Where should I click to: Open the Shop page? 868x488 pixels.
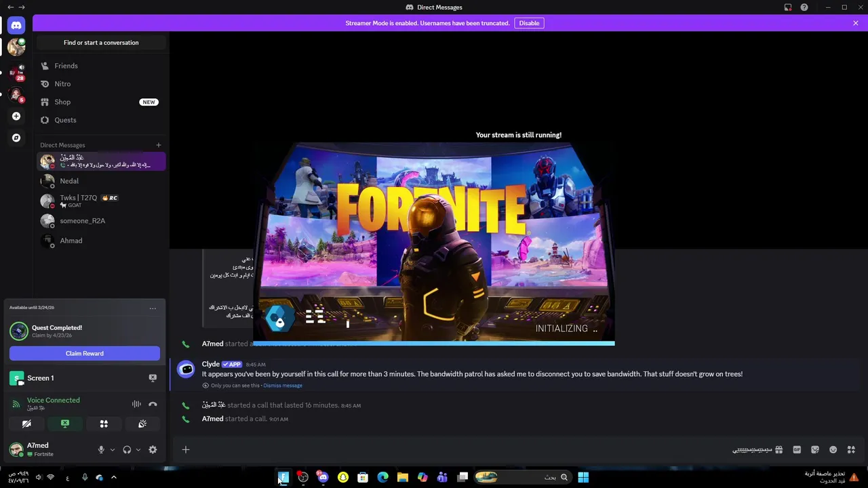point(101,102)
